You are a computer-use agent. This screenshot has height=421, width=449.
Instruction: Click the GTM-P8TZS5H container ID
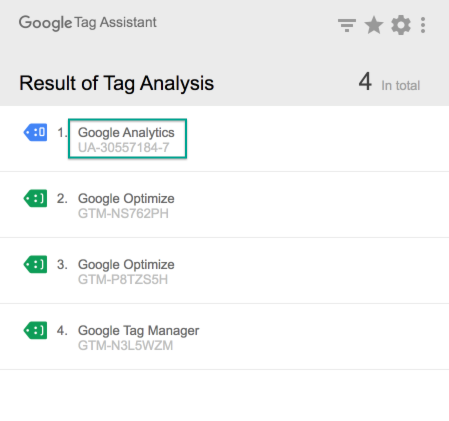tap(123, 279)
